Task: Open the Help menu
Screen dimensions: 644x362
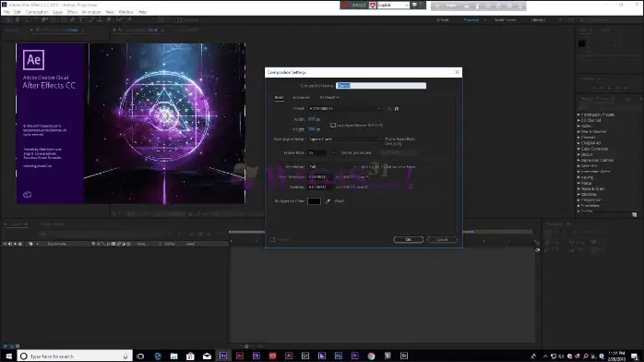Action: [x=142, y=12]
